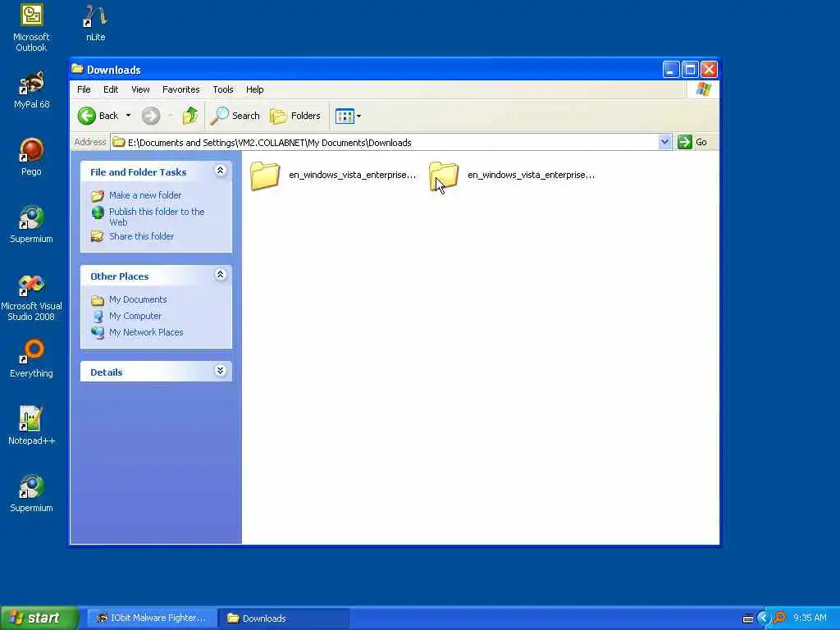Open the Favorites menu

(181, 89)
